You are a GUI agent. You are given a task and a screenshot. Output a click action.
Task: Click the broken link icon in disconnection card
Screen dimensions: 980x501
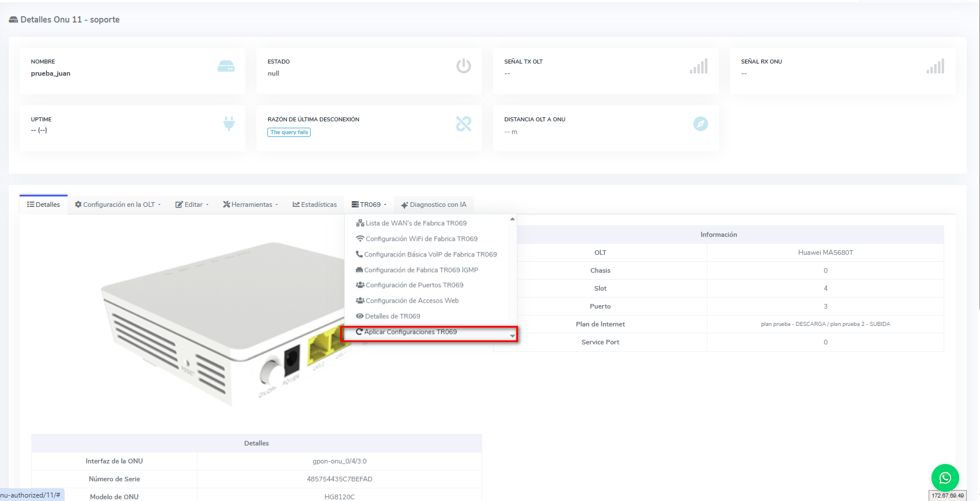pyautogui.click(x=463, y=124)
